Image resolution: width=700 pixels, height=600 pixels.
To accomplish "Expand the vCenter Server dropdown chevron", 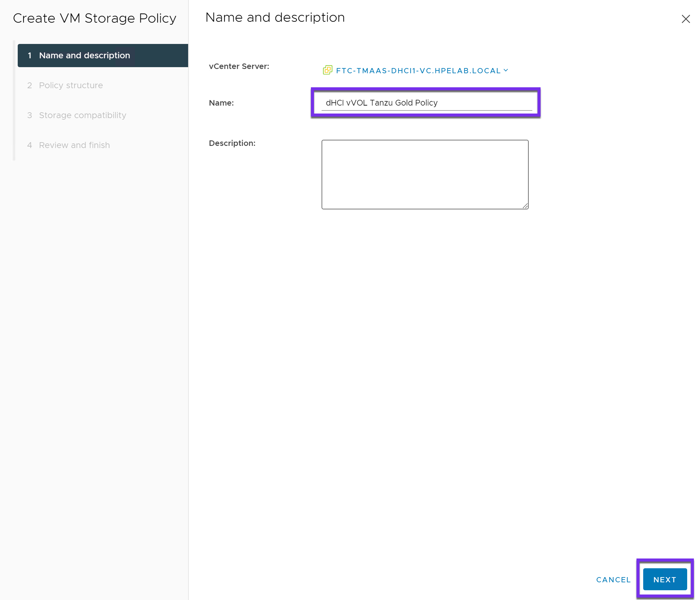I will point(506,70).
